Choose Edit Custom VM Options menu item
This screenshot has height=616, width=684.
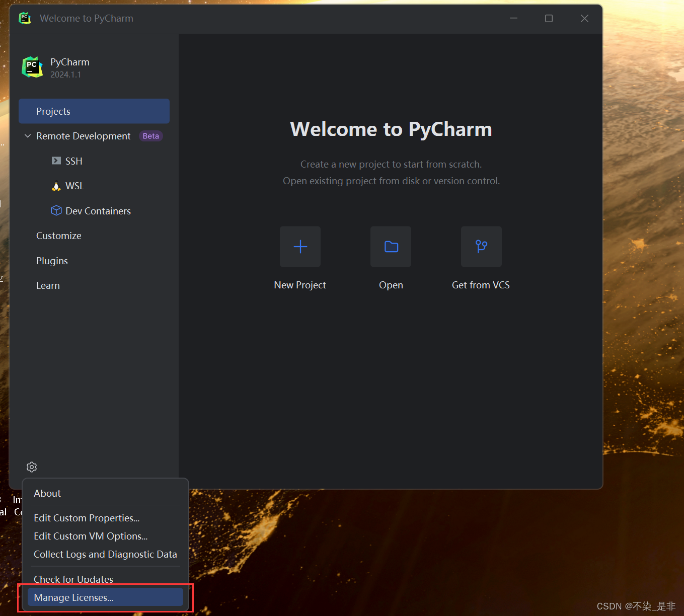pyautogui.click(x=105, y=536)
